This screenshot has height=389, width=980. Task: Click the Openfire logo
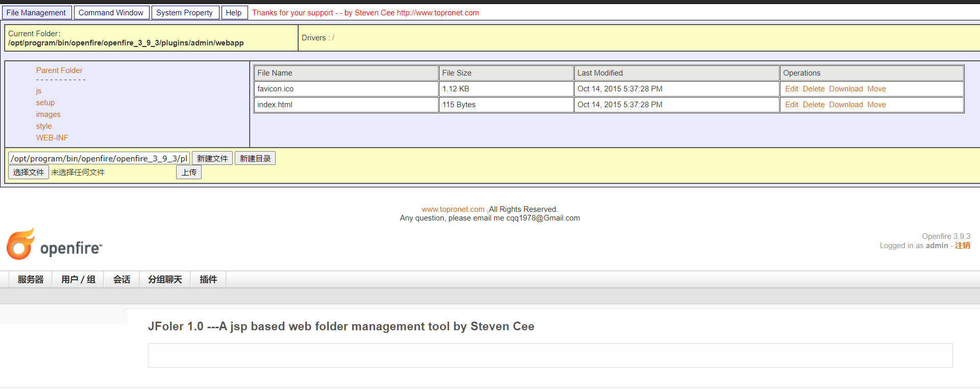(54, 245)
